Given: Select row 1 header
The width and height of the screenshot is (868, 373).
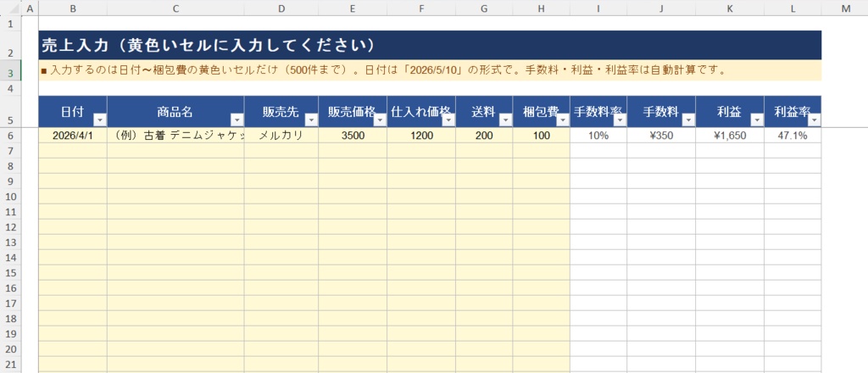Looking at the screenshot, I should pos(11,23).
